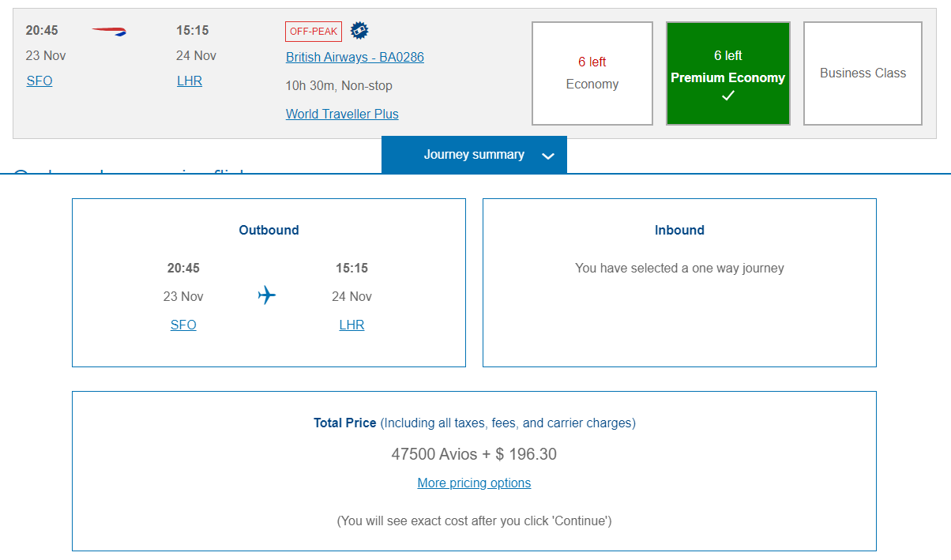The width and height of the screenshot is (951, 560).
Task: Click the reward ticket badge icon beside OFF-PEAK
Action: point(359,30)
